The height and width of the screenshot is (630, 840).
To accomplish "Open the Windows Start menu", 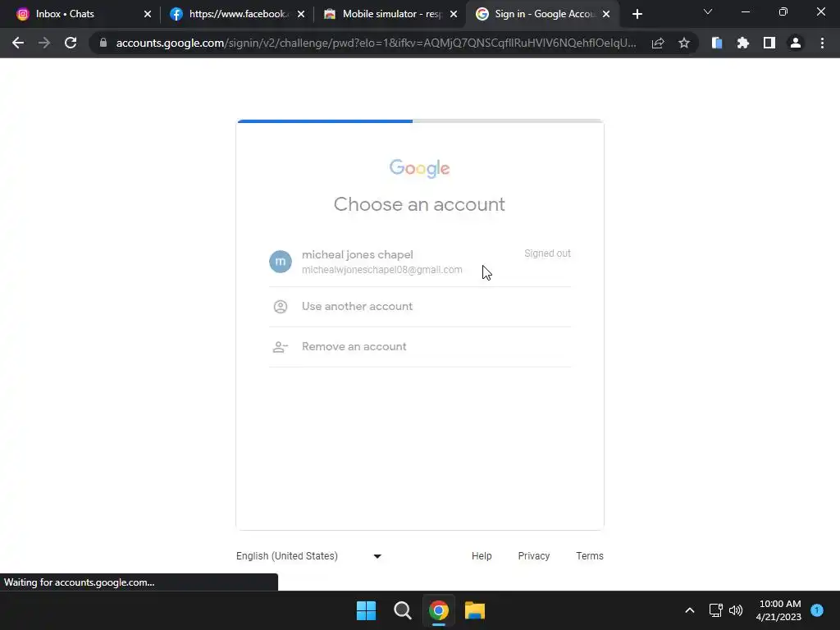I will click(x=367, y=610).
